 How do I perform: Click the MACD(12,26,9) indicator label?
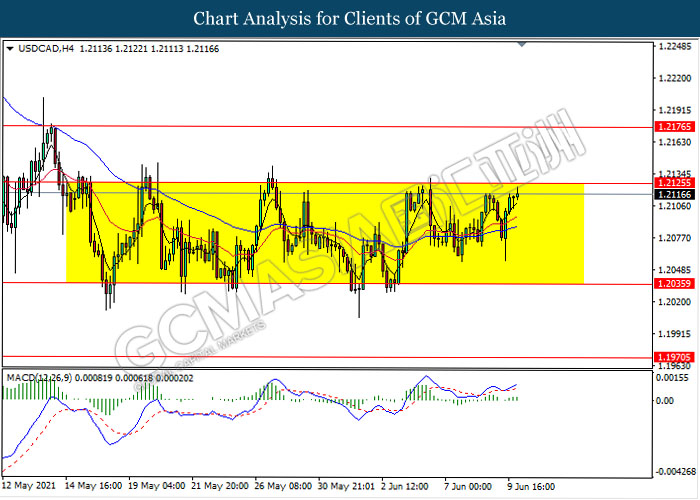[39, 378]
